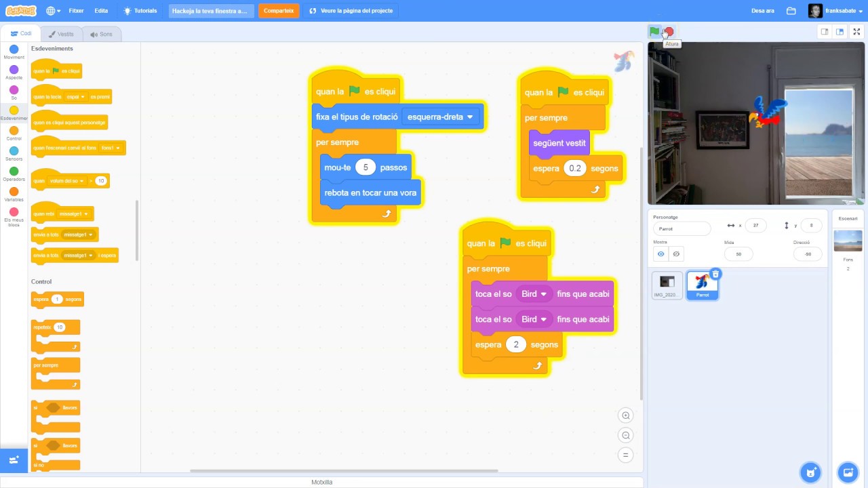Switch to the Vestits tab

click(62, 34)
